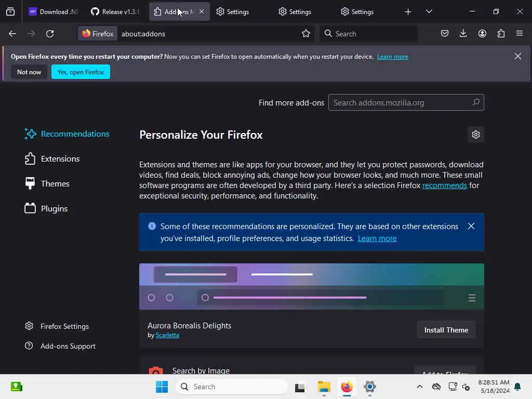Screen dimensions: 532x399
Task: Open the Windows Start menu
Action: 162,387
